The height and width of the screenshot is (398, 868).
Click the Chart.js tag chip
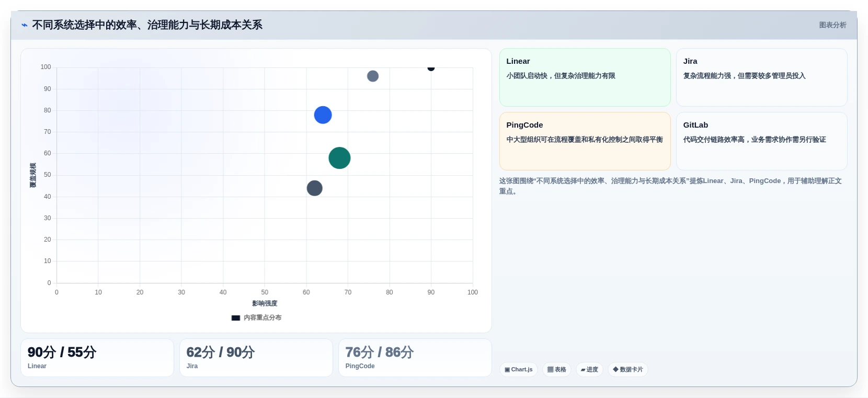coord(518,370)
